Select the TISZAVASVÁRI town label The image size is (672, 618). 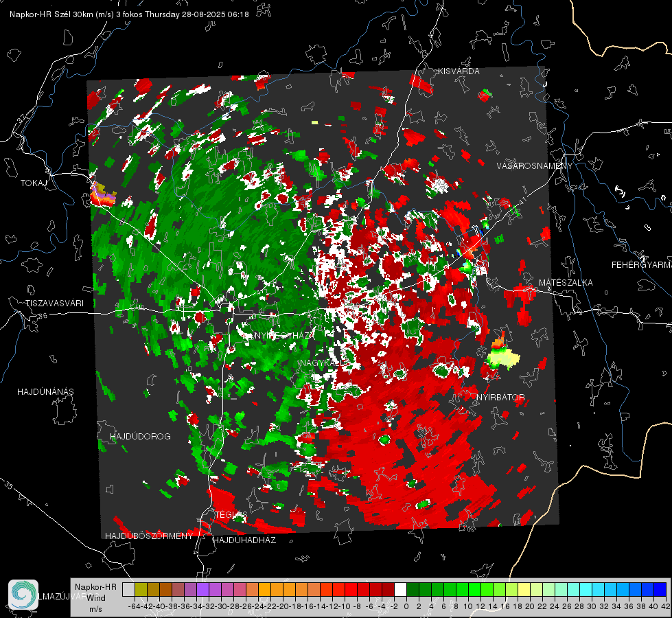[x=54, y=304]
